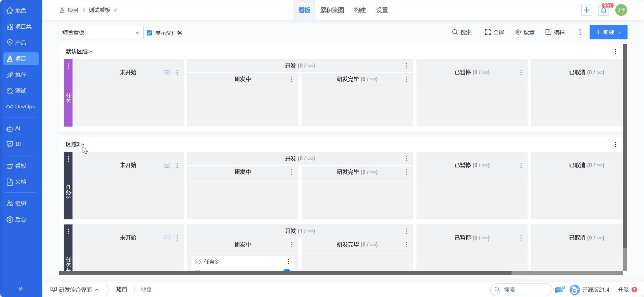
Task: Open the 任务3 card title
Action: [x=211, y=262]
